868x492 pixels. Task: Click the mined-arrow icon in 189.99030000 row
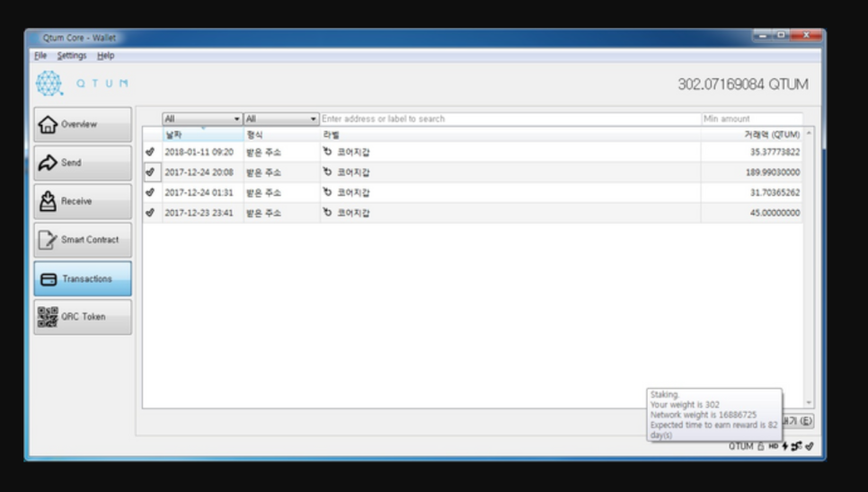coord(327,171)
